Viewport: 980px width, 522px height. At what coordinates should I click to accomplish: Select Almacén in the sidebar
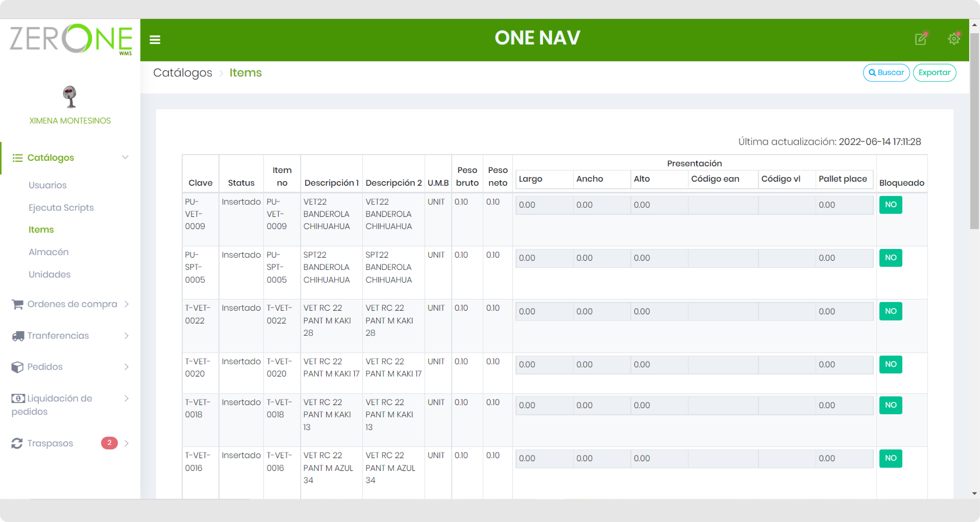click(x=49, y=252)
